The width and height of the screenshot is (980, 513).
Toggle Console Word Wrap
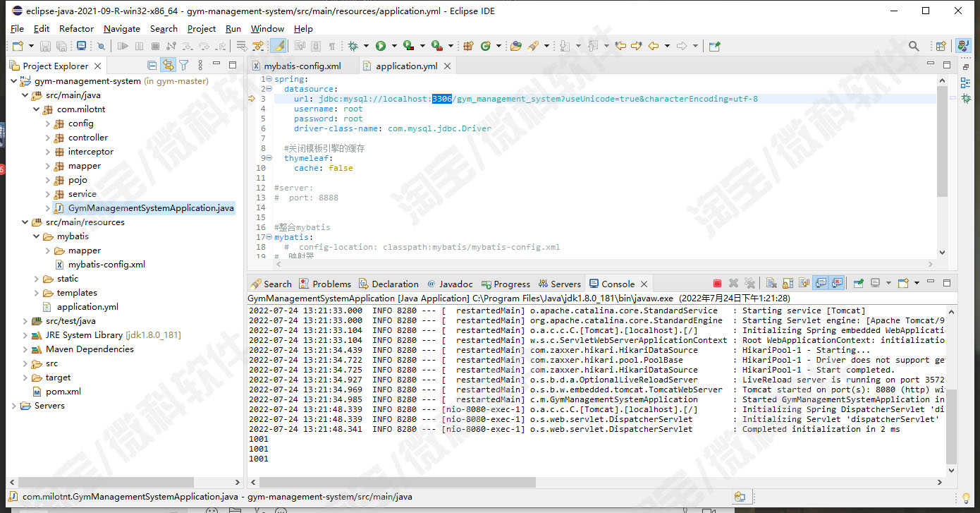(x=804, y=284)
